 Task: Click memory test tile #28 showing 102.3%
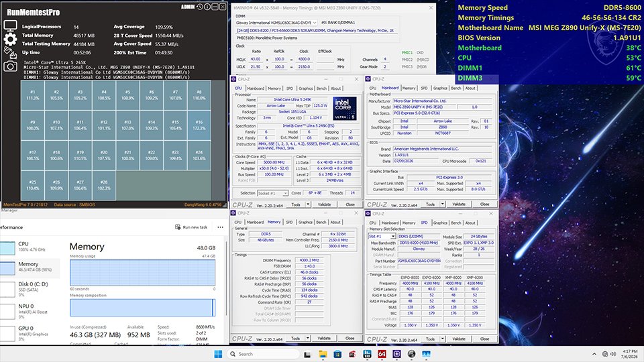(104, 185)
